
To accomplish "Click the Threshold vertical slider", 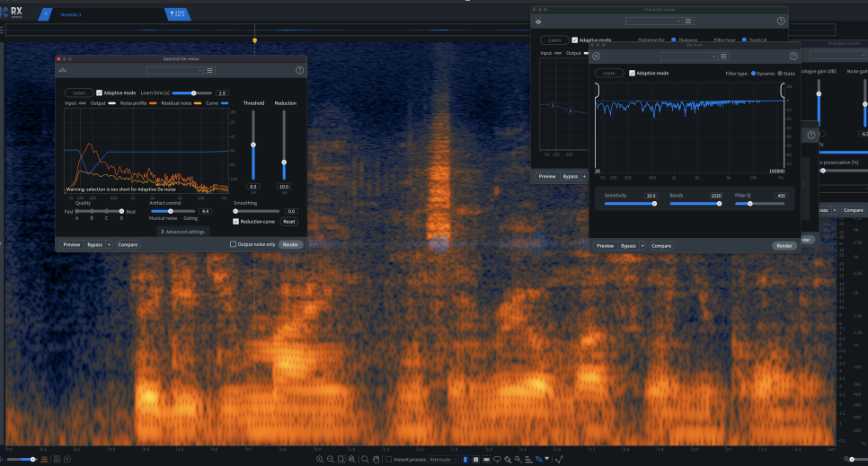I will (x=253, y=145).
